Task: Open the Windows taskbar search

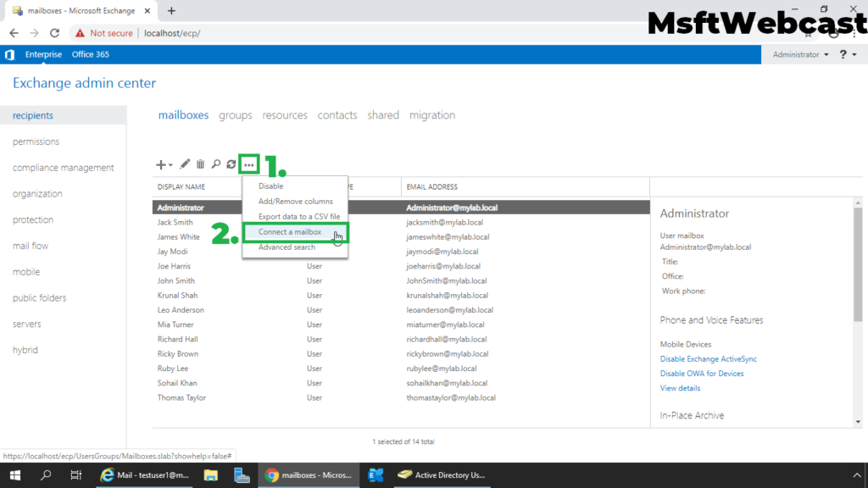Action: 46,474
